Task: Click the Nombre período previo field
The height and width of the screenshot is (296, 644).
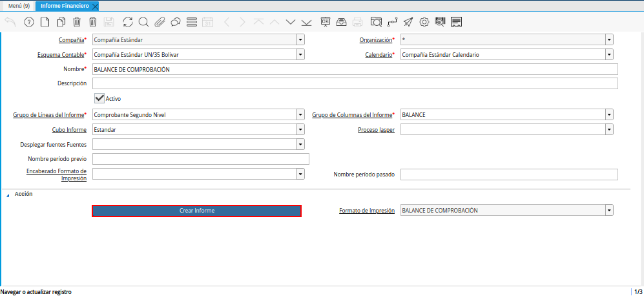Action: pyautogui.click(x=201, y=159)
